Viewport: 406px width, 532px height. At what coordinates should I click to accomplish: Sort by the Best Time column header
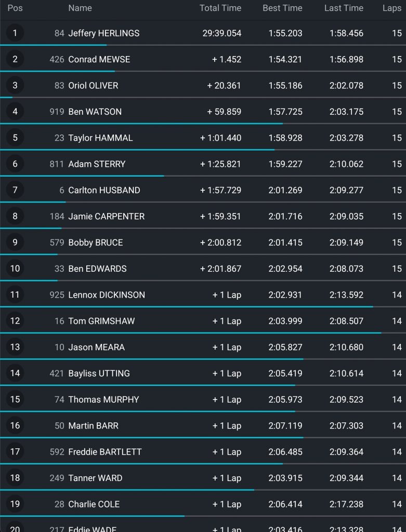coord(282,8)
